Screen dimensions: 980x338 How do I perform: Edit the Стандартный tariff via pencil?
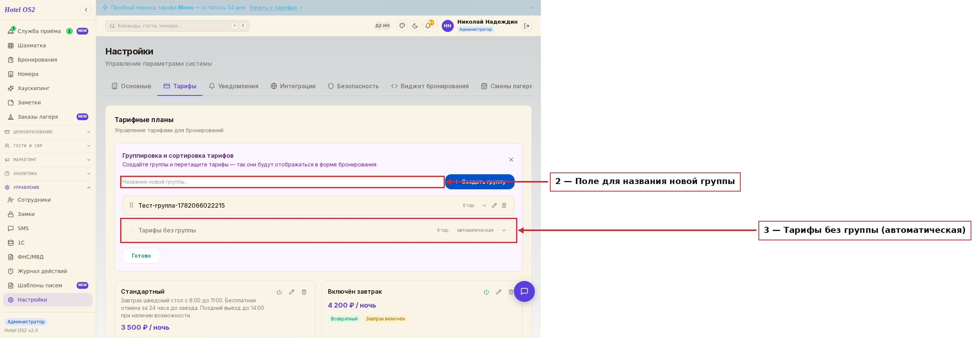(292, 292)
